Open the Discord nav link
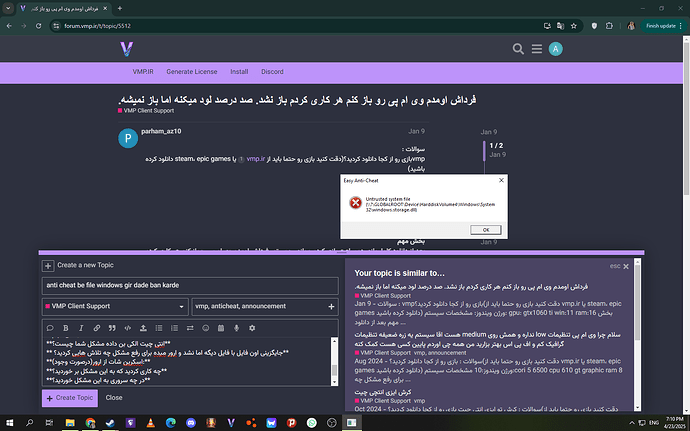 (x=272, y=72)
